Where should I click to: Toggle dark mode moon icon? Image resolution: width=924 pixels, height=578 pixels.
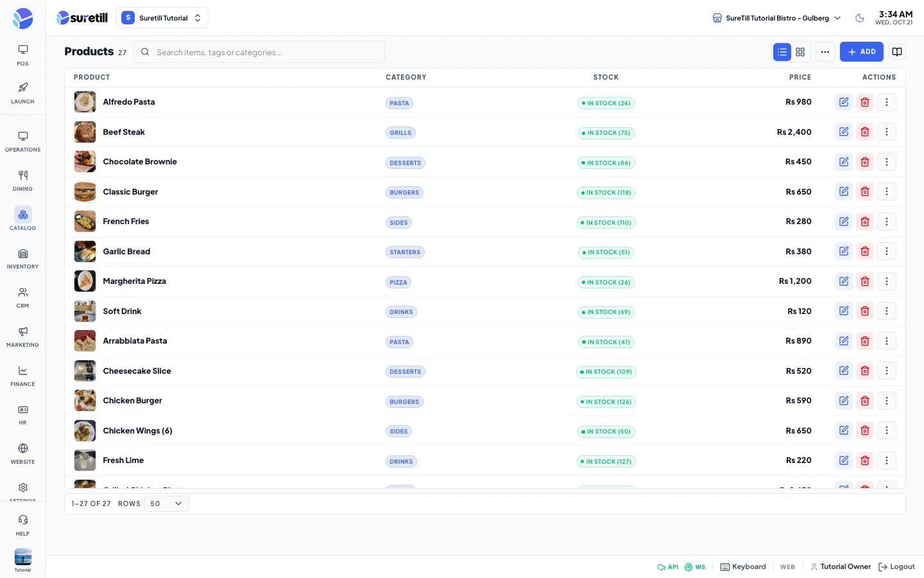pyautogui.click(x=860, y=18)
